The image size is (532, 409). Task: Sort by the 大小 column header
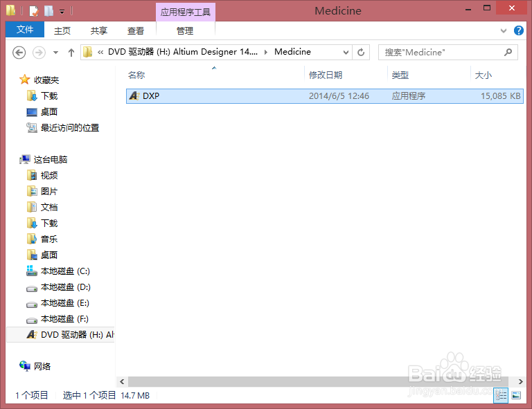484,75
